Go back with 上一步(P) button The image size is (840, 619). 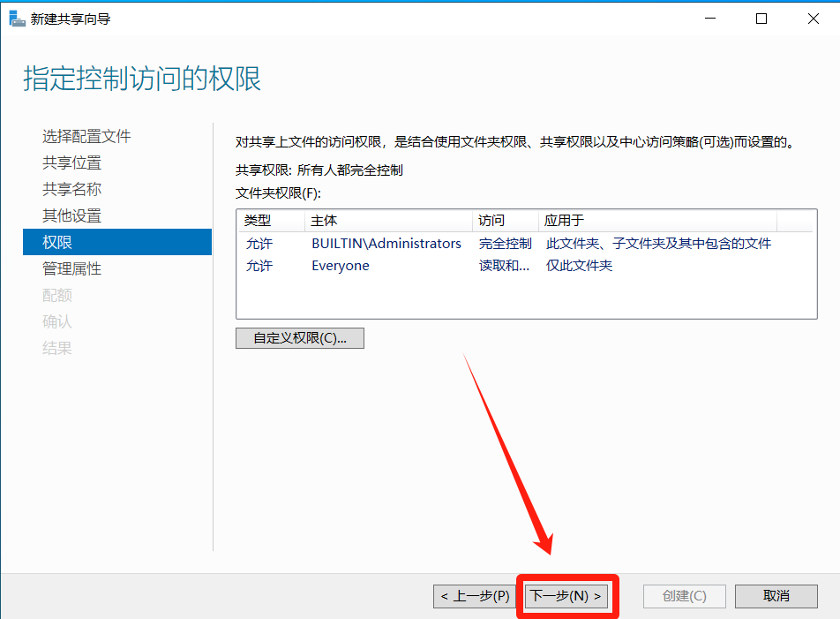tap(476, 596)
